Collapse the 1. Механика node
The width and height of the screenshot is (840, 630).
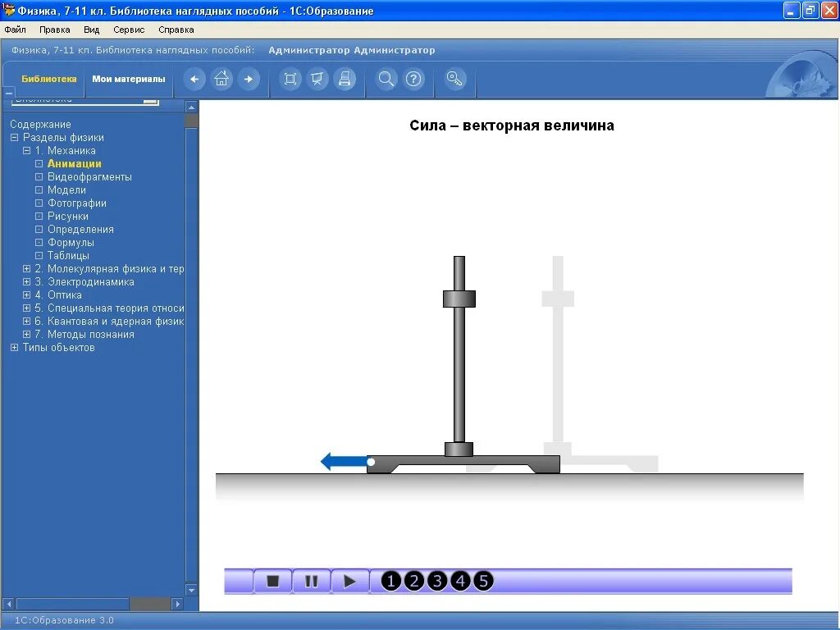click(x=26, y=151)
